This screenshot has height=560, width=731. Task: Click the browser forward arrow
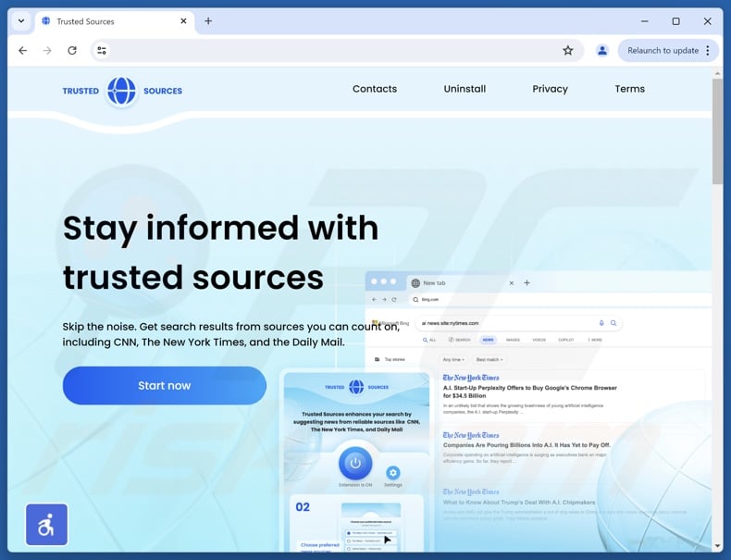click(47, 50)
